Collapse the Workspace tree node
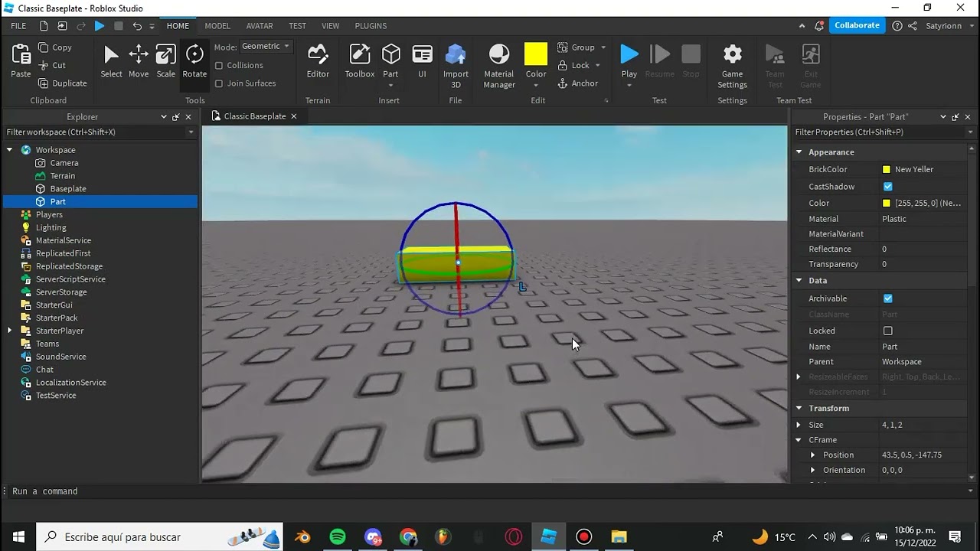This screenshot has width=980, height=551. [x=9, y=150]
